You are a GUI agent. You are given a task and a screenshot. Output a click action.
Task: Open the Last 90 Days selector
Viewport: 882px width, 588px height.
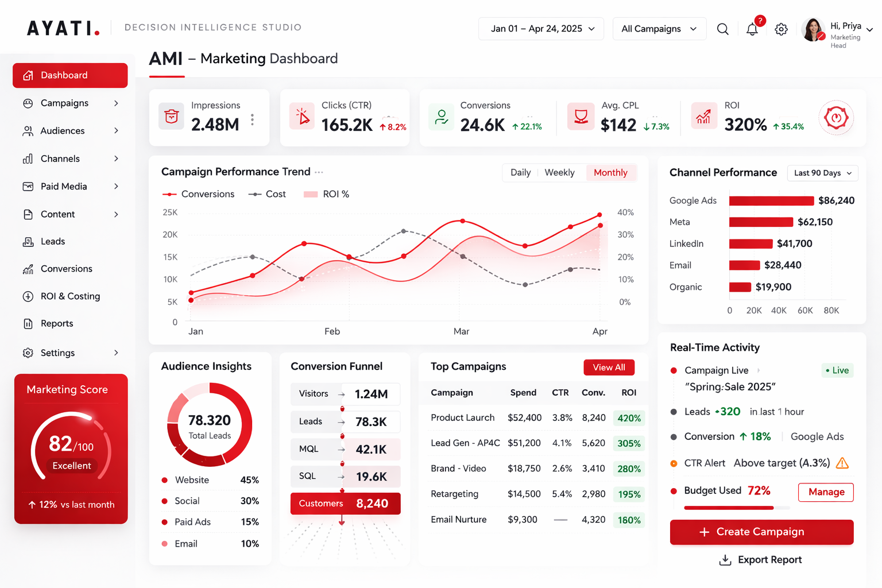point(822,173)
